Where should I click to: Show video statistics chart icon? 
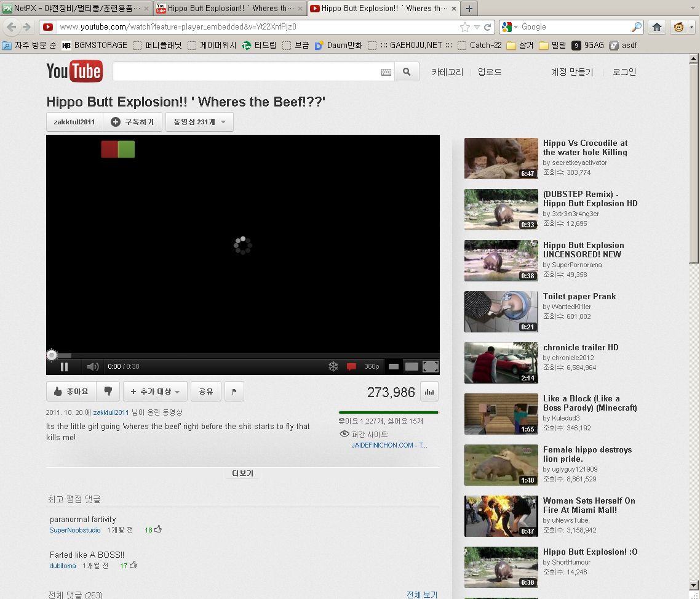pyautogui.click(x=429, y=392)
